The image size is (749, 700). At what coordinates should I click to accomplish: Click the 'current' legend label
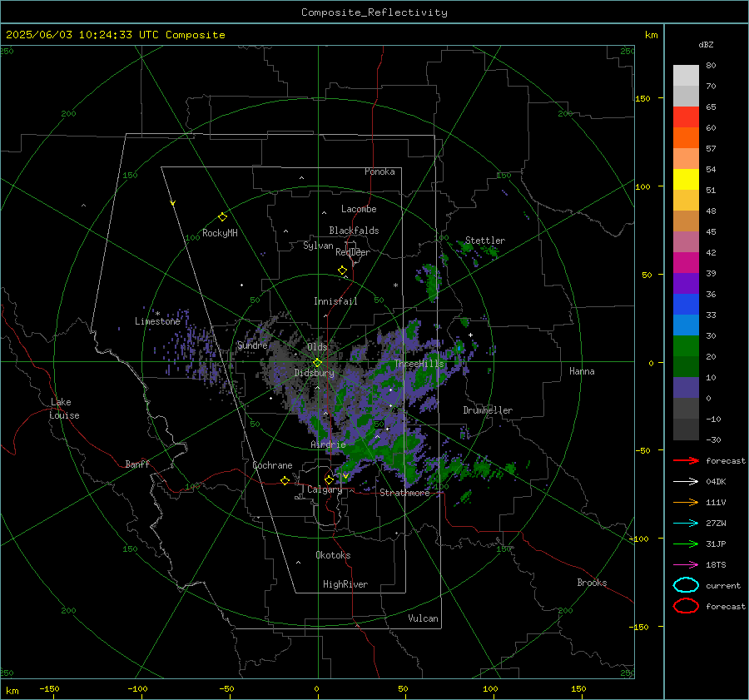tap(723, 586)
